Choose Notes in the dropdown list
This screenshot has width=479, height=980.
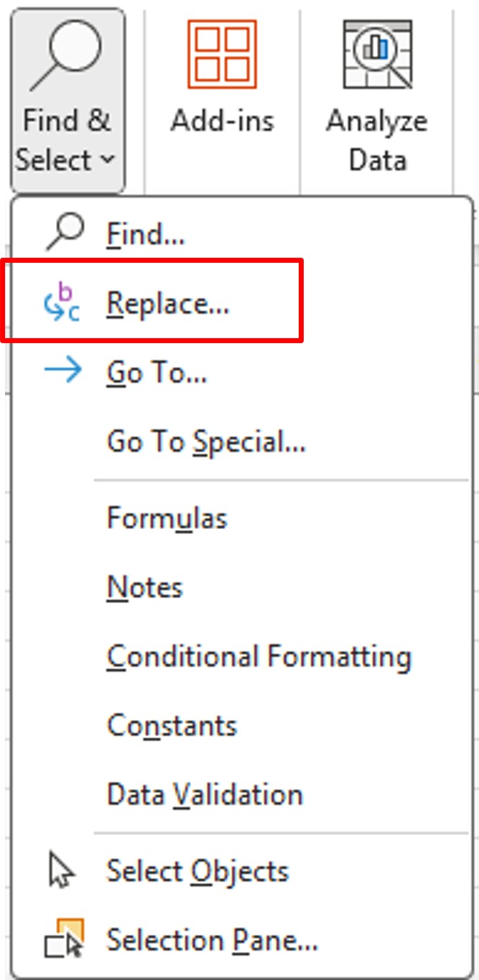[x=145, y=587]
